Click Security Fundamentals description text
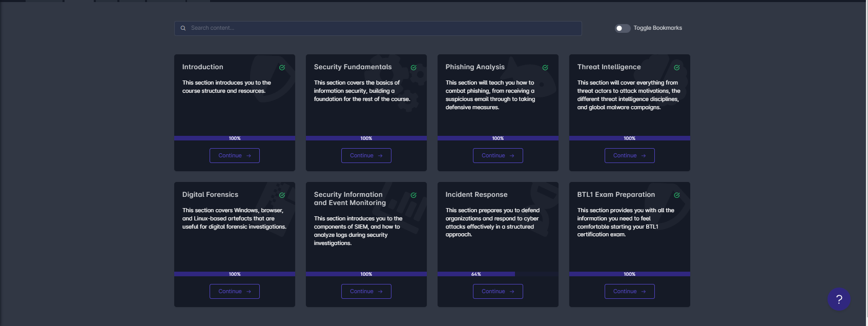This screenshot has width=868, height=326. [362, 91]
